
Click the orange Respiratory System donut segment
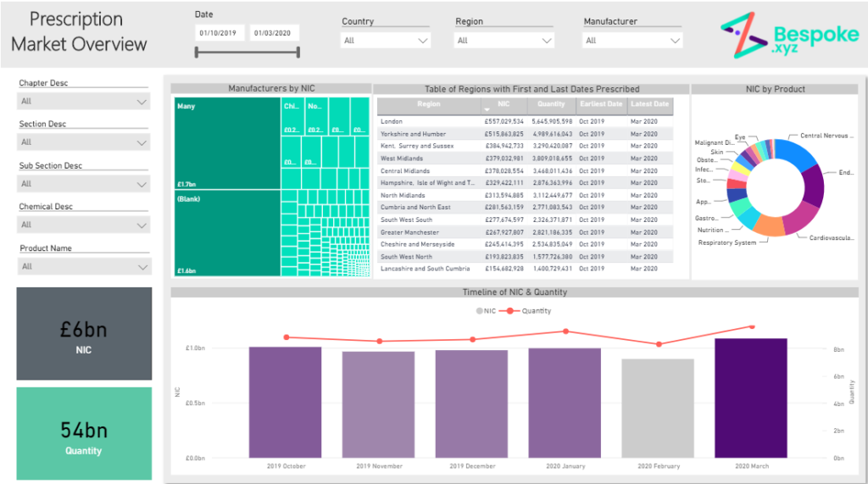(768, 225)
